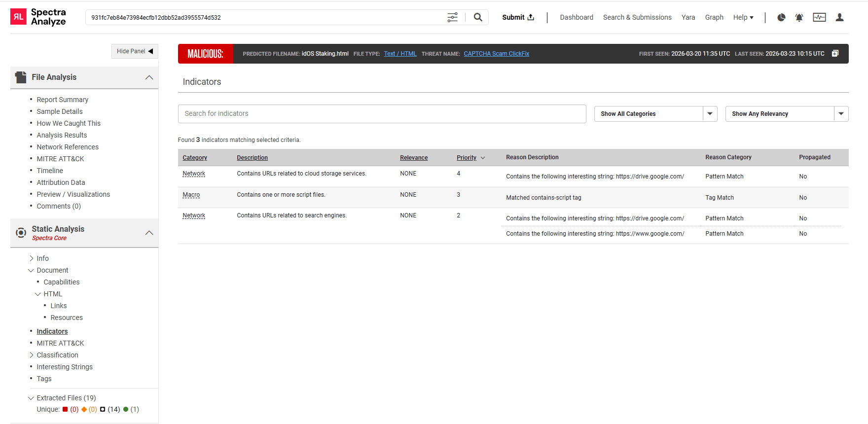Collapse the Static Analysis section
This screenshot has height=424, width=868.
(149, 233)
